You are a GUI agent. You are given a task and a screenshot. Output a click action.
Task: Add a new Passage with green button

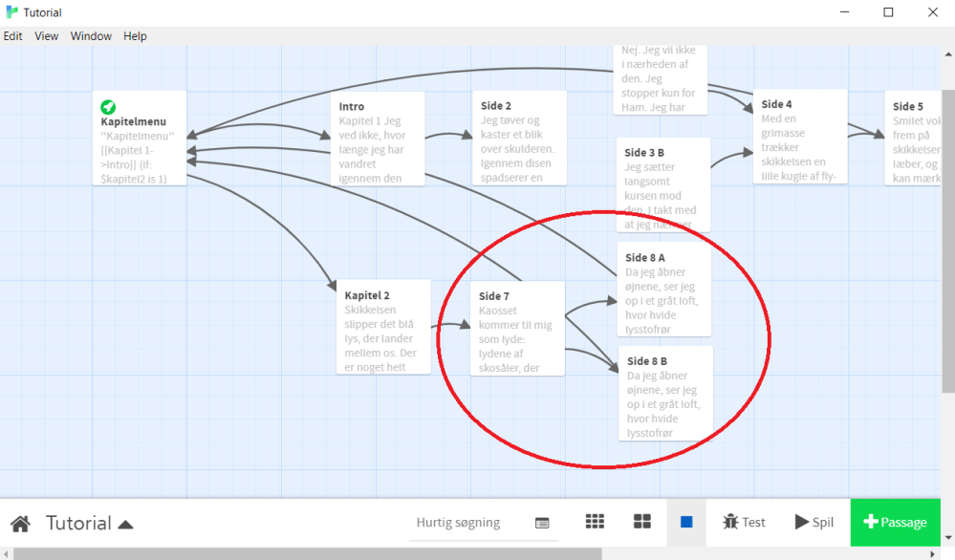click(896, 522)
